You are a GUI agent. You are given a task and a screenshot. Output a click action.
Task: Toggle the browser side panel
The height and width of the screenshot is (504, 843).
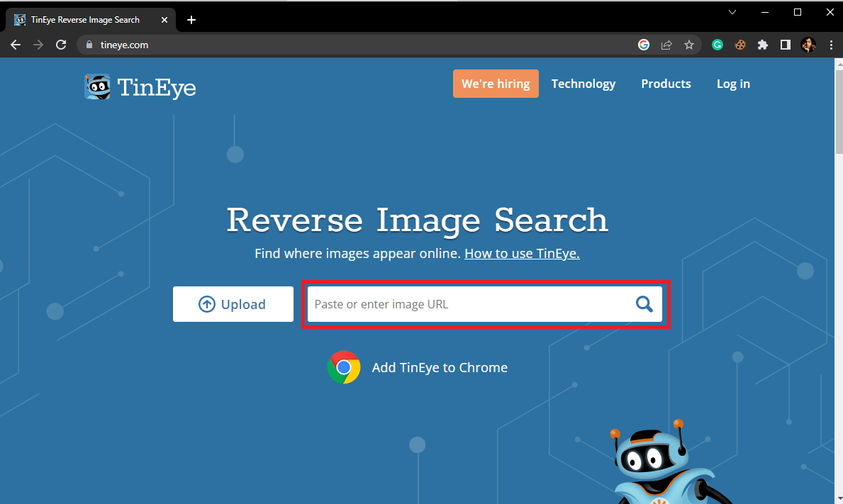pyautogui.click(x=786, y=45)
